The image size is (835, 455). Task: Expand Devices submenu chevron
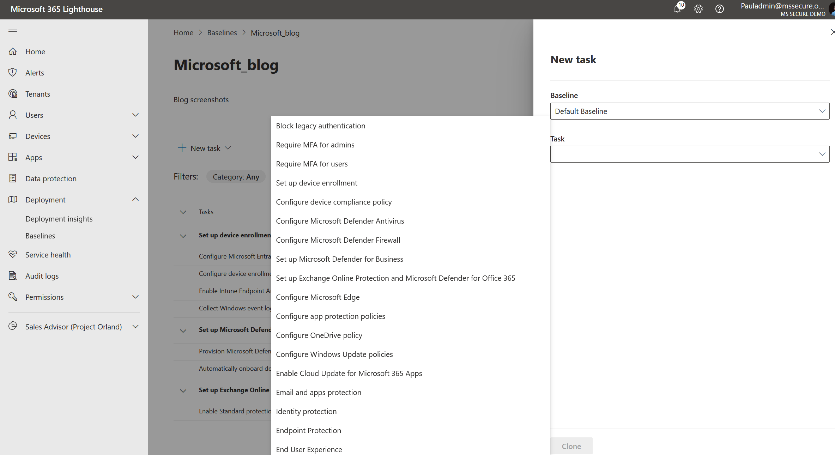[135, 136]
